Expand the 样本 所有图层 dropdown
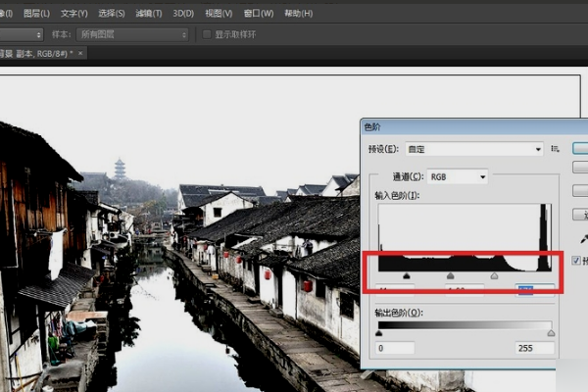 pyautogui.click(x=133, y=34)
